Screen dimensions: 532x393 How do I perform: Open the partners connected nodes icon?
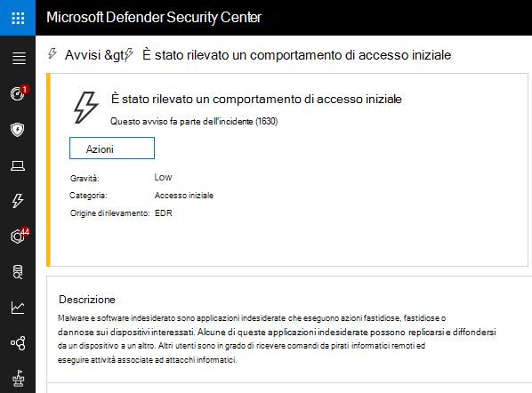(18, 343)
